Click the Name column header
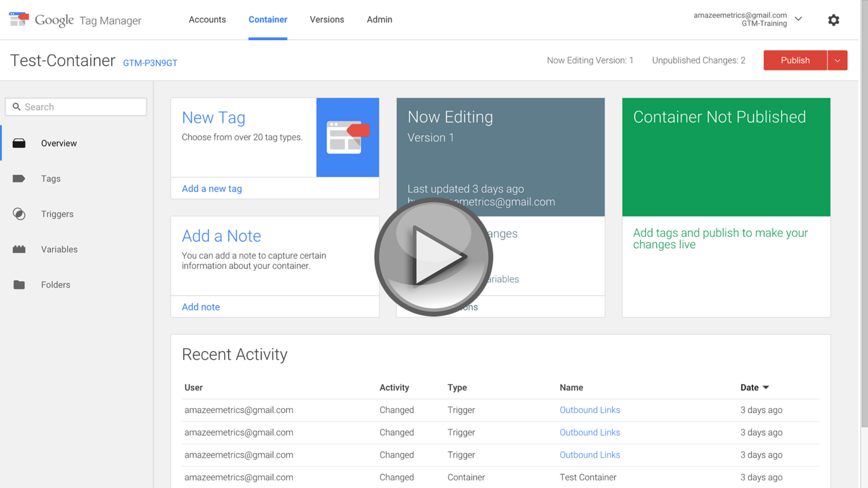 [x=571, y=388]
